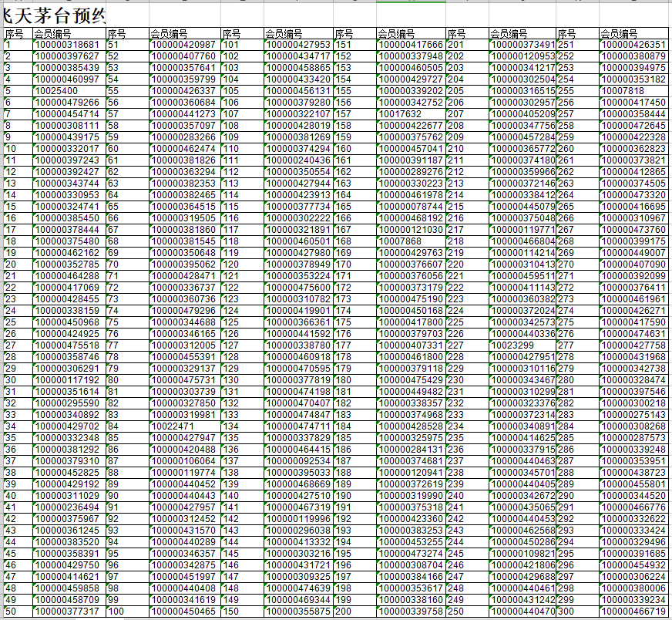Click member number 10007868 in row 168
This screenshot has width=672, height=620.
tap(411, 242)
